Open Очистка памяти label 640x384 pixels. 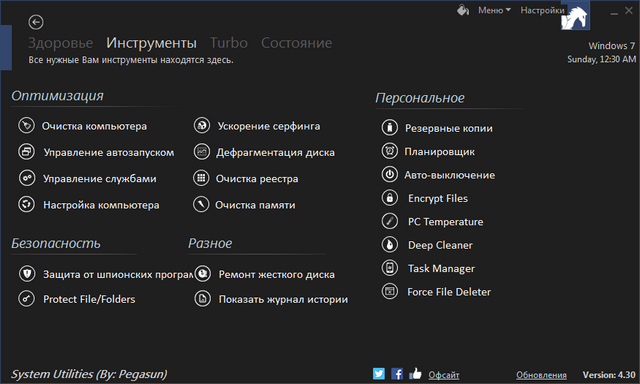pos(256,205)
